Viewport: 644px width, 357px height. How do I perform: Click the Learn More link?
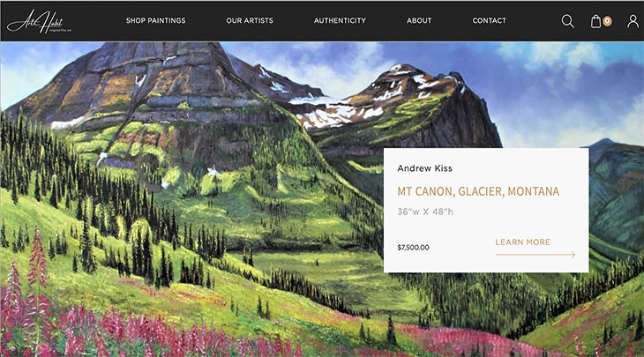pos(522,242)
